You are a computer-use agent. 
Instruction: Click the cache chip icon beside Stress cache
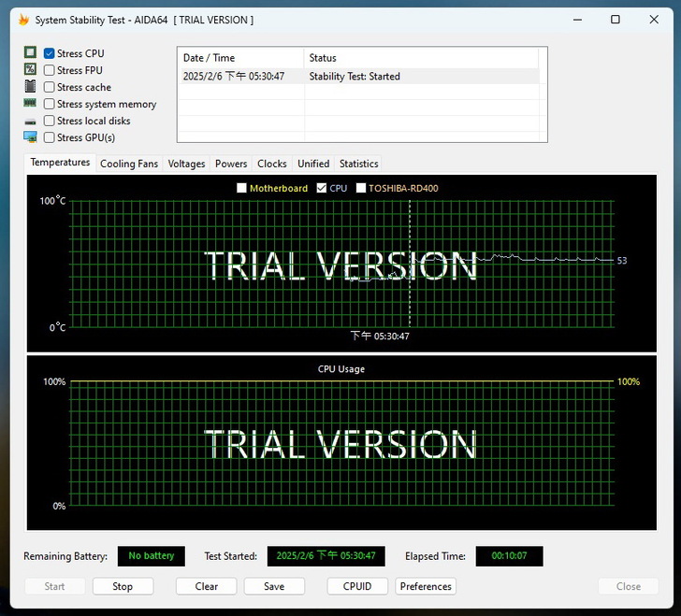(31, 87)
